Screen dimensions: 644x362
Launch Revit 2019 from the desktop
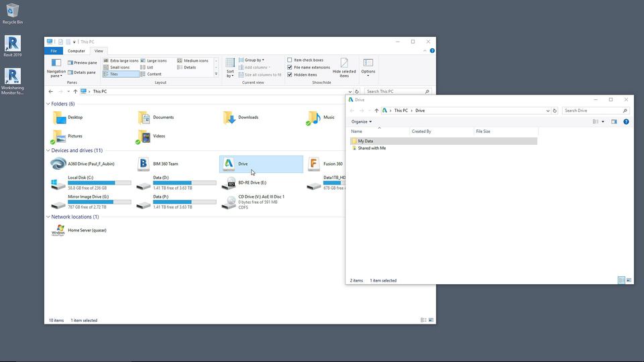point(12,46)
